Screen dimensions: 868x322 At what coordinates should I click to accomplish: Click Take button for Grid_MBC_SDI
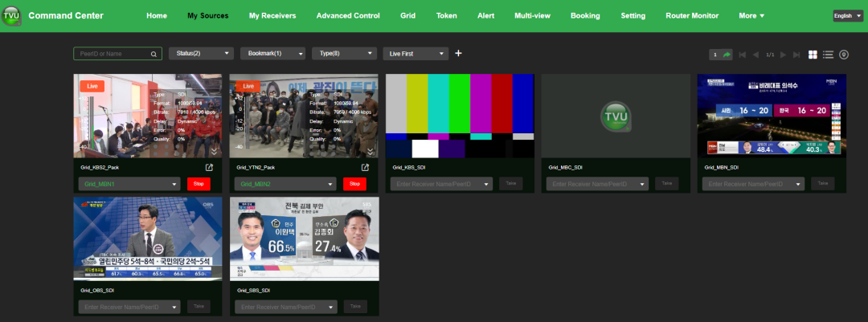pyautogui.click(x=667, y=184)
